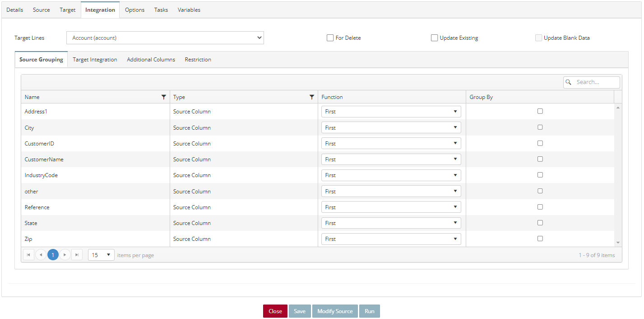Check Group By for IndustryCode row
The width and height of the screenshot is (644, 319).
coord(540,175)
